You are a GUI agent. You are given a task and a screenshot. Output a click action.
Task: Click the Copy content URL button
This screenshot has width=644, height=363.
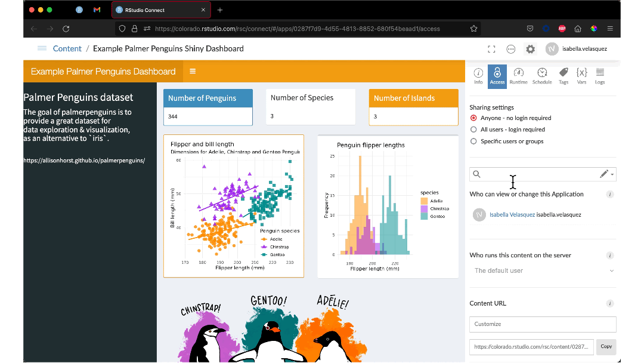[606, 346]
